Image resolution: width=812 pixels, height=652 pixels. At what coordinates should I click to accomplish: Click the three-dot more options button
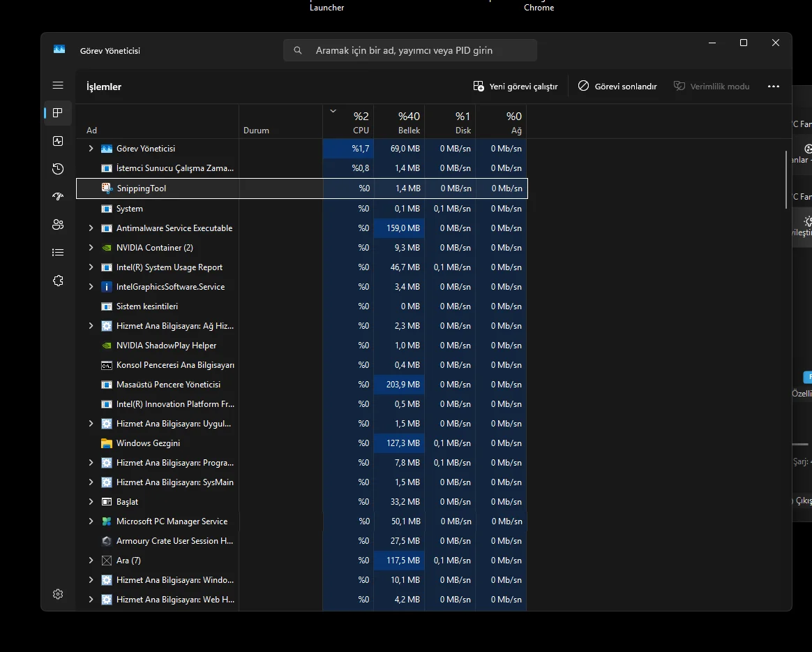(x=773, y=87)
